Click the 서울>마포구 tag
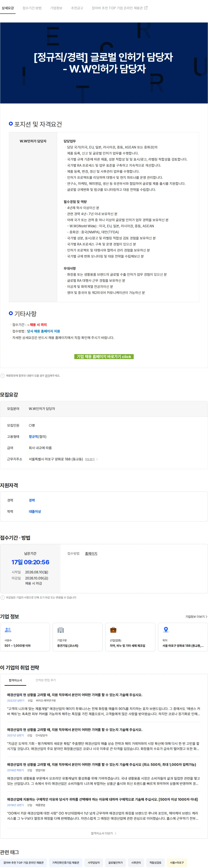The image size is (208, 868). pyautogui.click(x=177, y=863)
